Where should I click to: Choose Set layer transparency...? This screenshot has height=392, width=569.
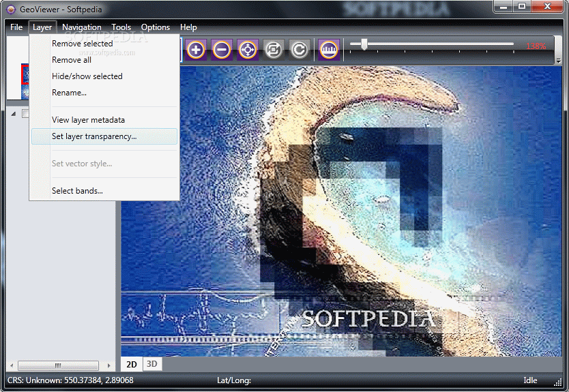[104, 136]
